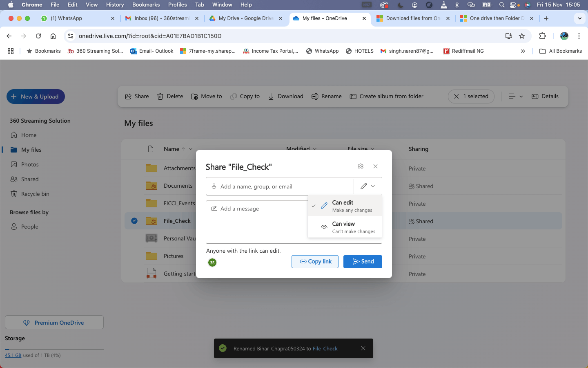Download the selected folder
This screenshot has width=588, height=368.
tap(286, 96)
